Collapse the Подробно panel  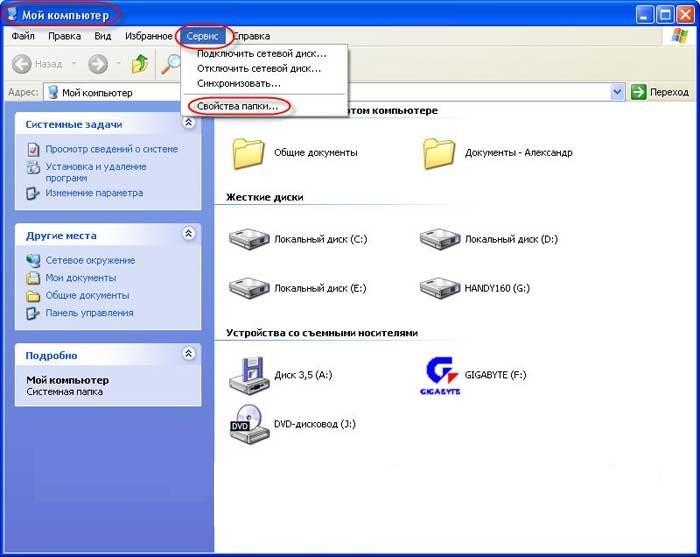tap(189, 354)
